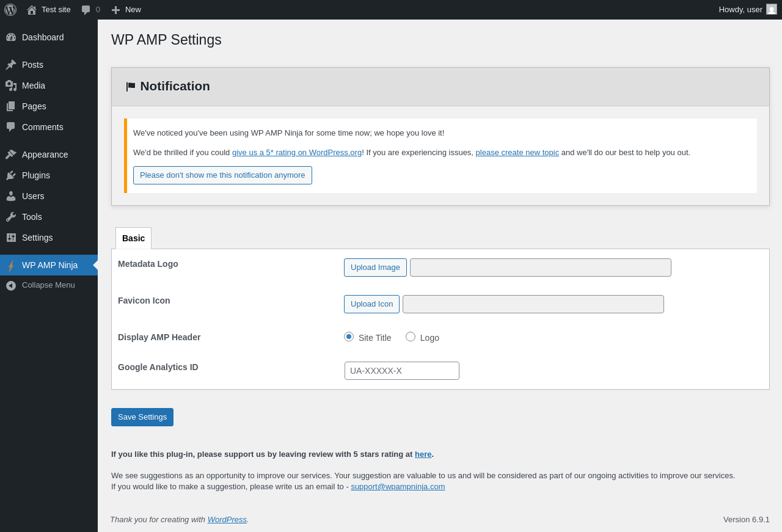This screenshot has width=782, height=532.
Task: Click the user avatar in admin bar
Action: (772, 9)
